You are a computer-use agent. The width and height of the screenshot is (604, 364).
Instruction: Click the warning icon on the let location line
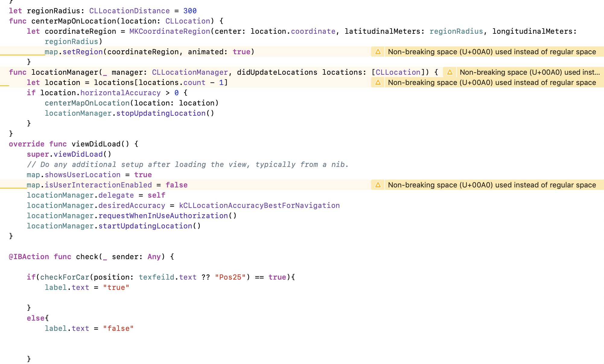(378, 83)
